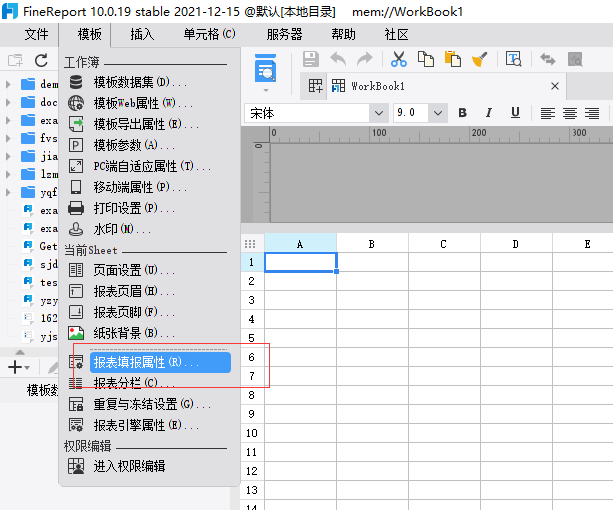Click the copy icon
This screenshot has height=510, width=613.
(x=426, y=59)
